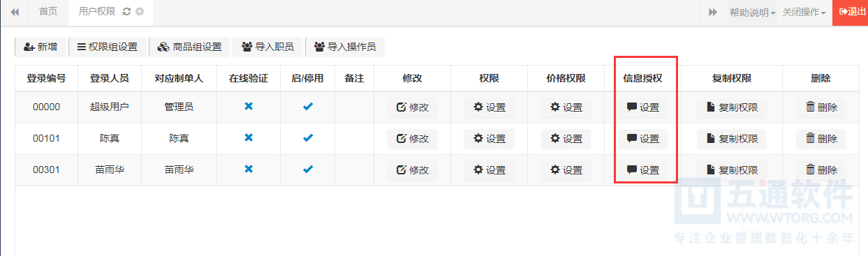Image resolution: width=868 pixels, height=256 pixels.
Task: Switch to the 首页 tab
Action: [x=48, y=12]
